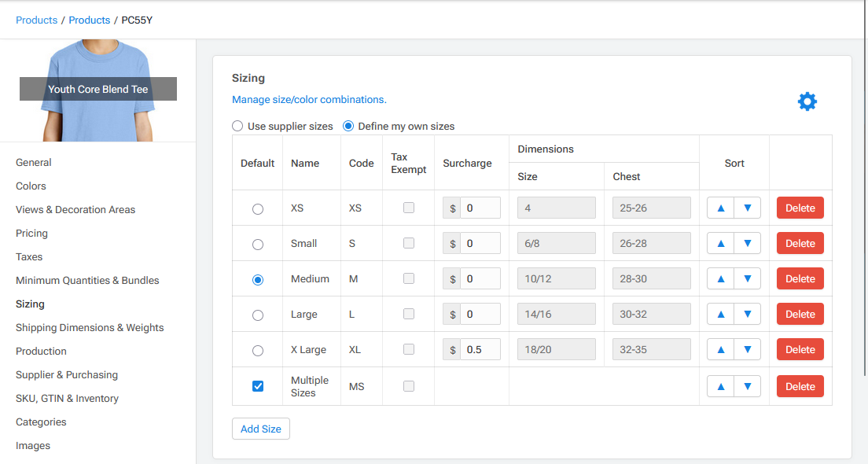Uncheck the Multiple Sizes default checkbox

[257, 386]
